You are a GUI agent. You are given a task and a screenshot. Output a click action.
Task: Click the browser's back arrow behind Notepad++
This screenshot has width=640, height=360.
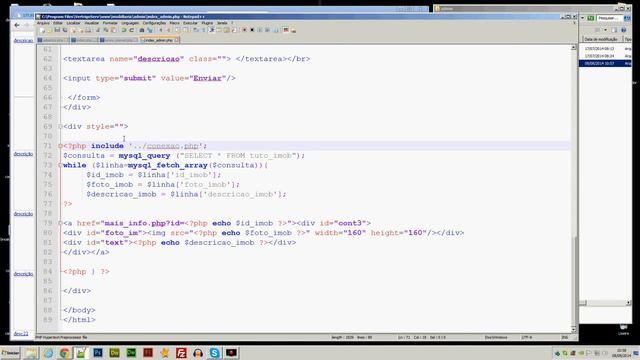17,25
